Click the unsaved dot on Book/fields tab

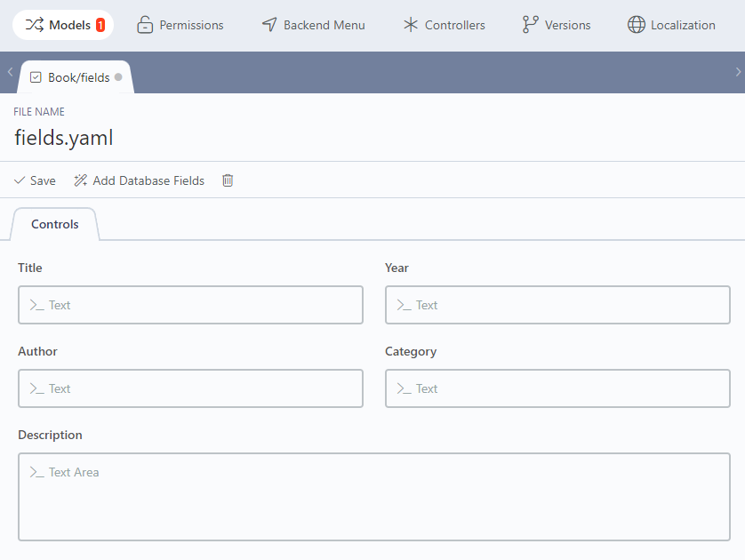(x=118, y=77)
